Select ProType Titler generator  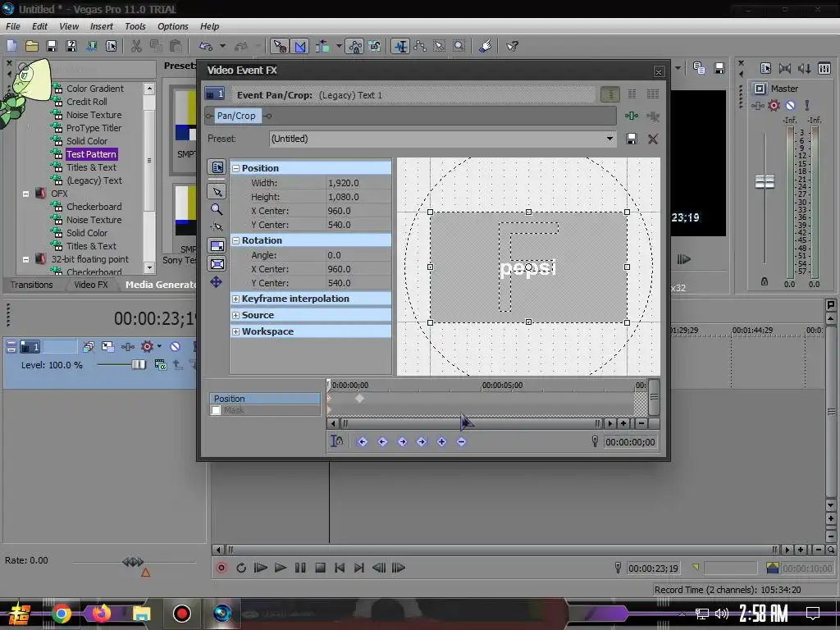[x=94, y=128]
